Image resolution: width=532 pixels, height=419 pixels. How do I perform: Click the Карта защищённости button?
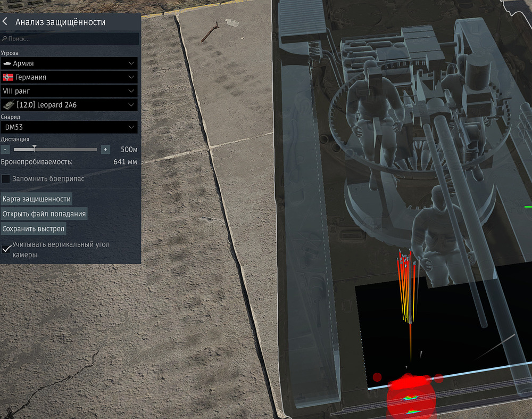[x=36, y=199]
